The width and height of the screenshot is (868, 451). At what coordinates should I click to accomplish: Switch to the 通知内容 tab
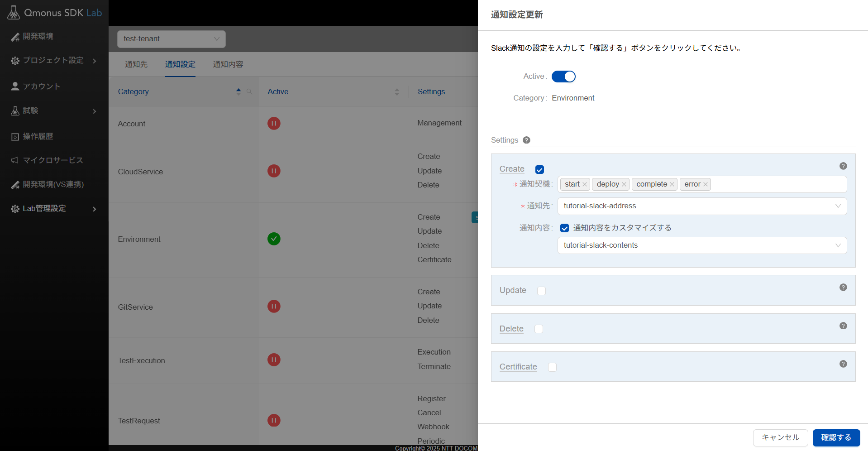(228, 64)
